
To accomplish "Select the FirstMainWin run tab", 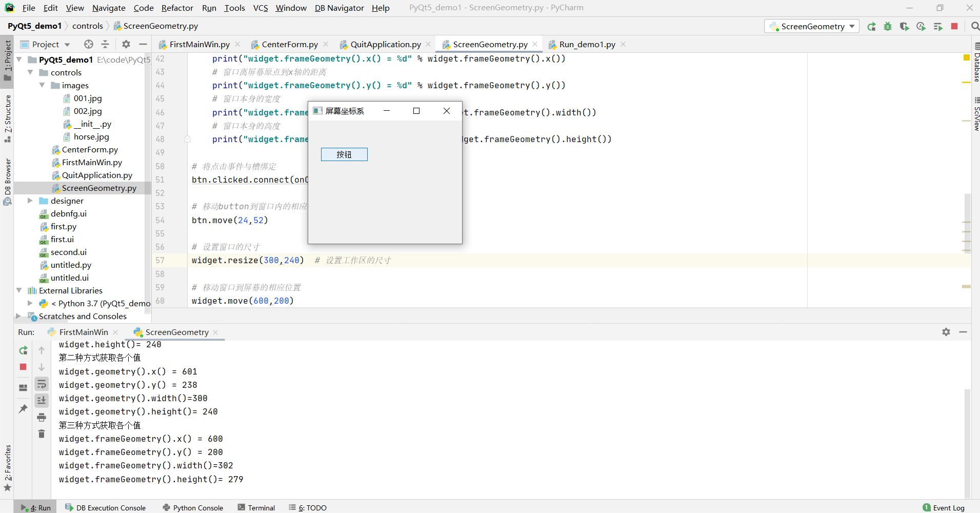I will (x=84, y=332).
